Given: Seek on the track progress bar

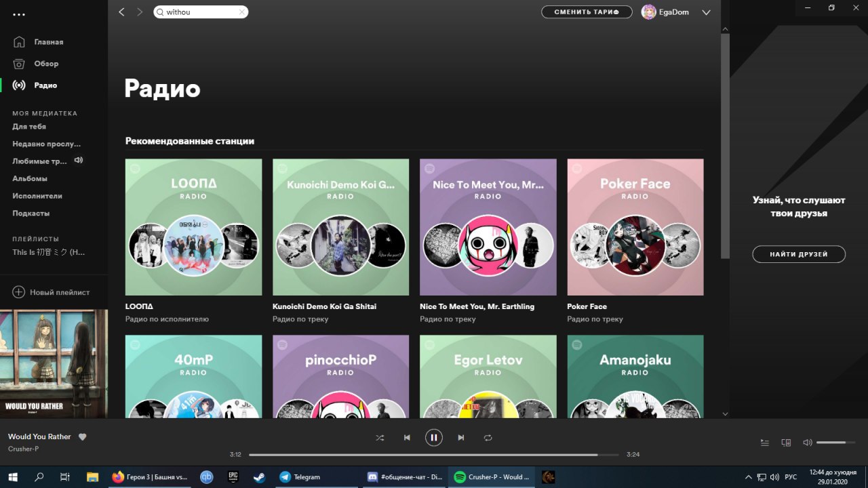Looking at the screenshot, I should point(434,455).
